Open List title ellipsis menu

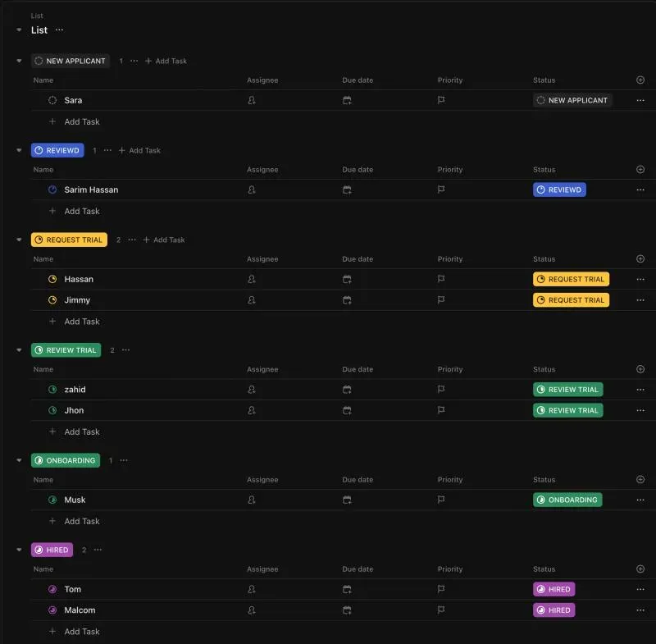(59, 30)
